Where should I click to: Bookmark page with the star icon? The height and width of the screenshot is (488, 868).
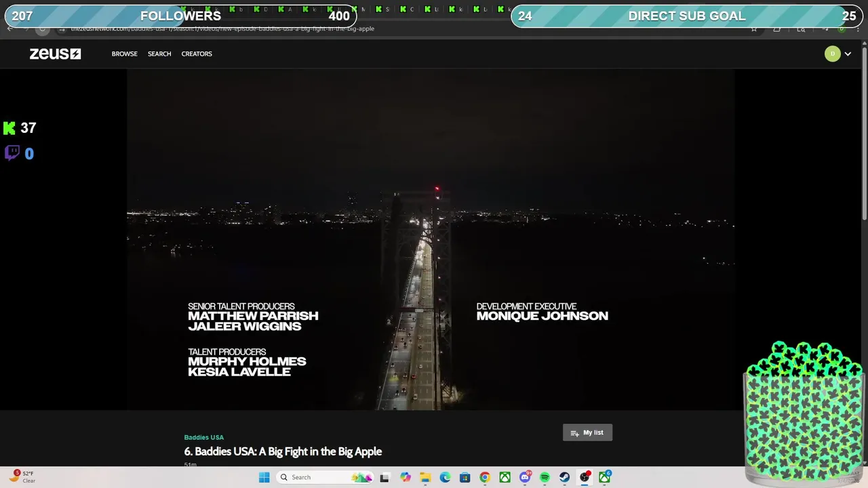click(753, 28)
